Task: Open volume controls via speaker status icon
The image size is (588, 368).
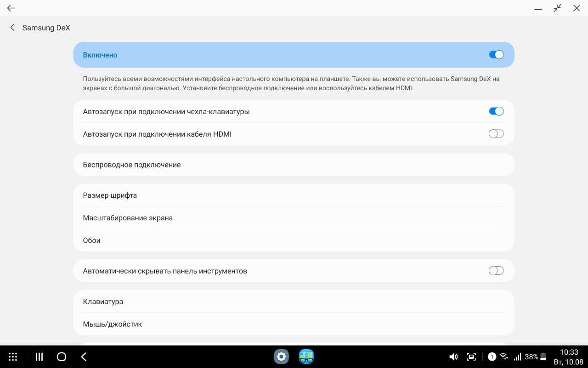Action: [453, 356]
